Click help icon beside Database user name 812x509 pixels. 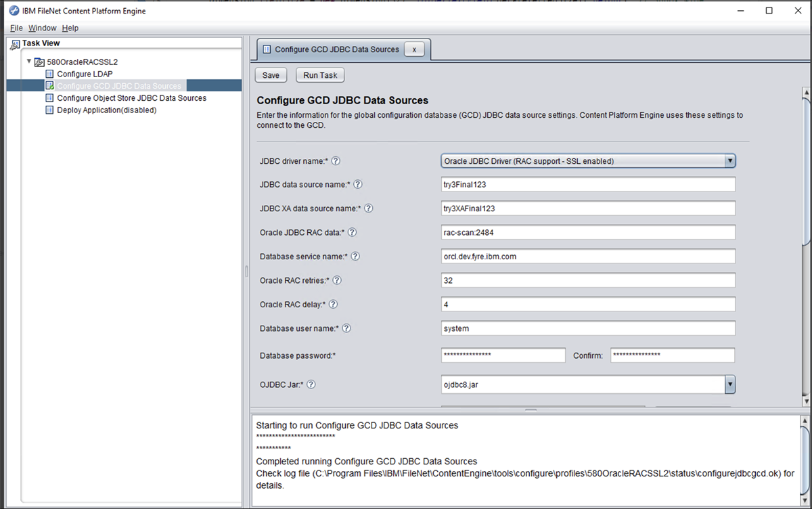point(346,328)
